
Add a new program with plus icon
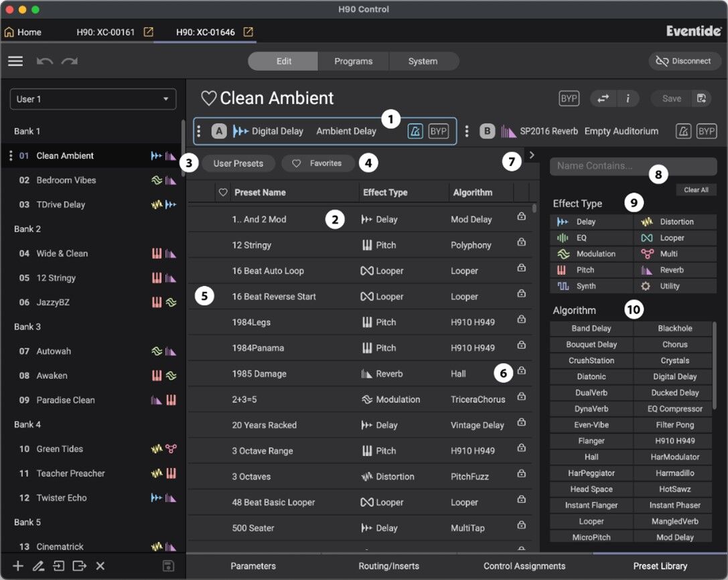click(18, 566)
